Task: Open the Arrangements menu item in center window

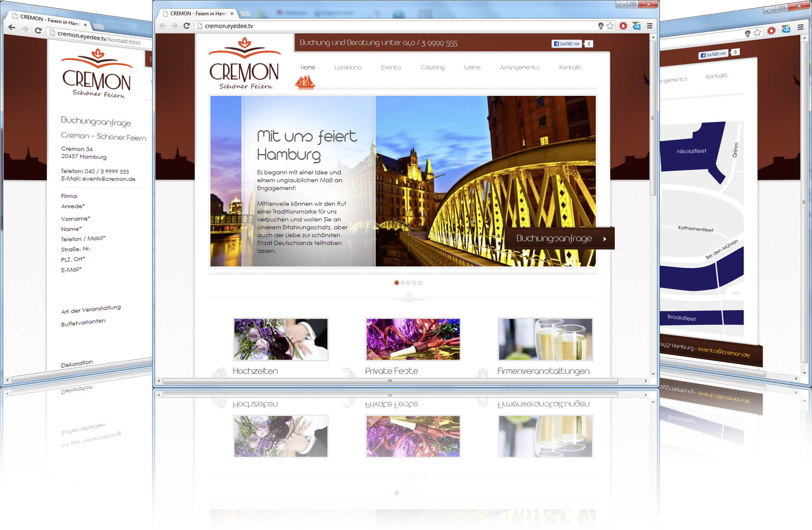Action: tap(520, 67)
